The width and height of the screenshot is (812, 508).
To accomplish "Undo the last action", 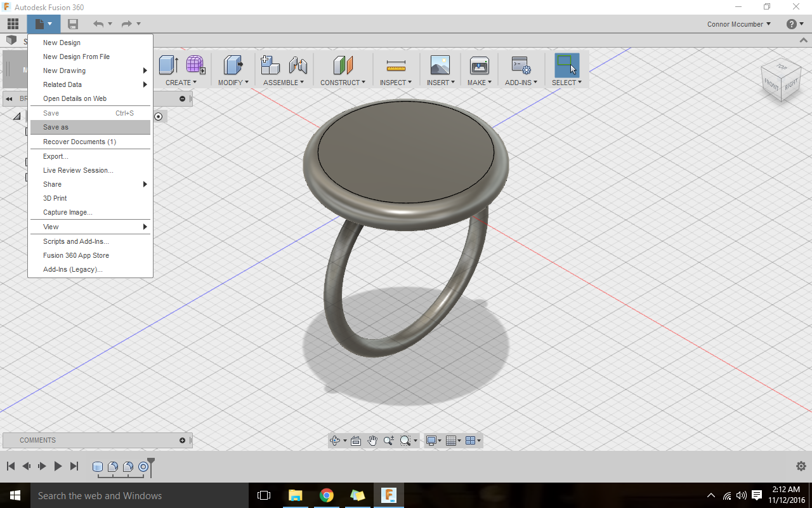I will pos(98,24).
